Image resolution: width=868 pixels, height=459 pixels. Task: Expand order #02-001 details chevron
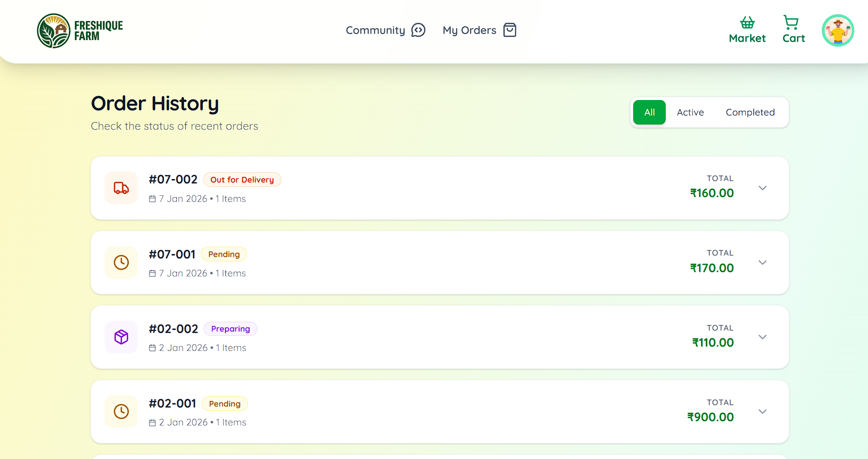point(762,411)
